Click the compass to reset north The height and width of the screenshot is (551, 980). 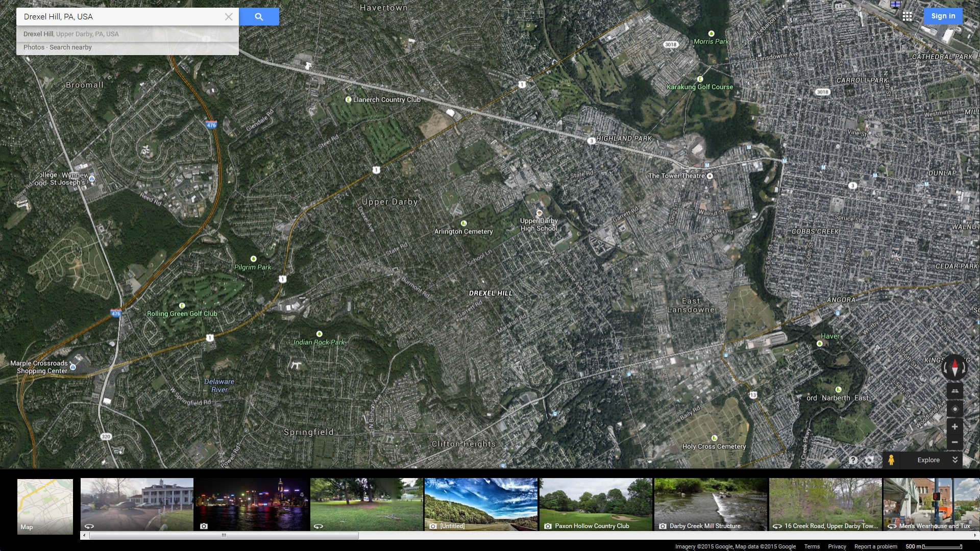tap(954, 367)
